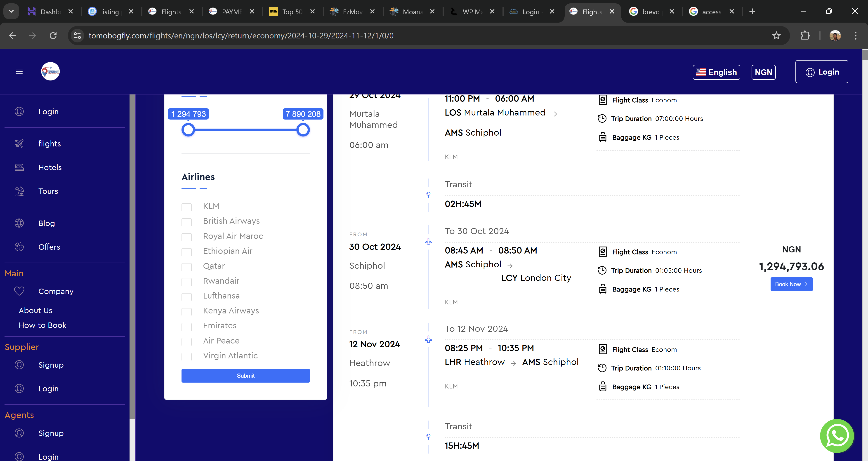Check the KLM airline checkbox
The width and height of the screenshot is (868, 461).
186,207
